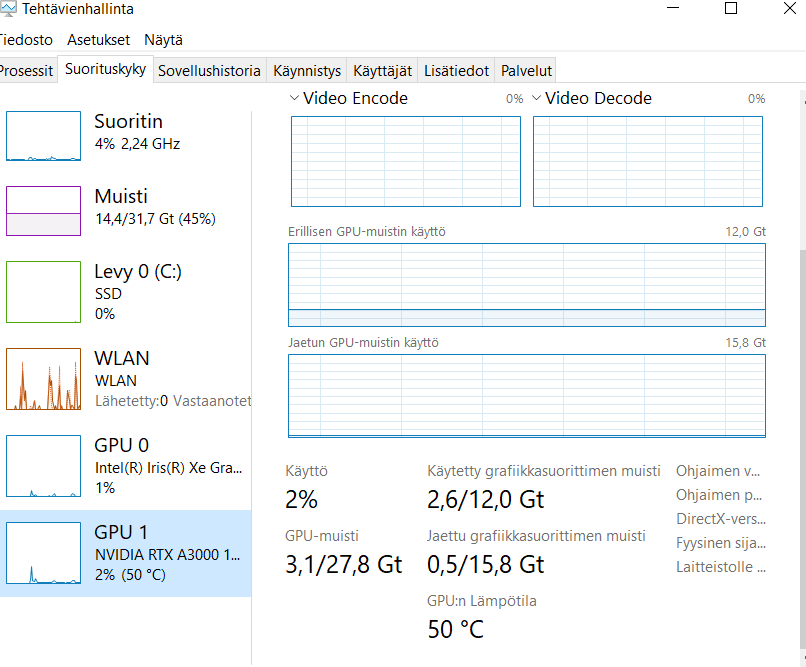Switch to the Käyttäjät tab
This screenshot has width=806, height=667.
382,71
